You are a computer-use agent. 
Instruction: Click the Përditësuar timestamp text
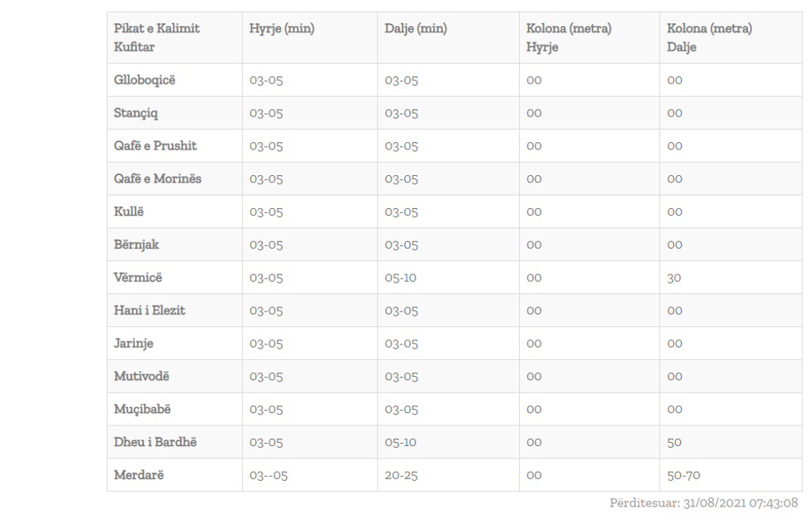click(703, 503)
